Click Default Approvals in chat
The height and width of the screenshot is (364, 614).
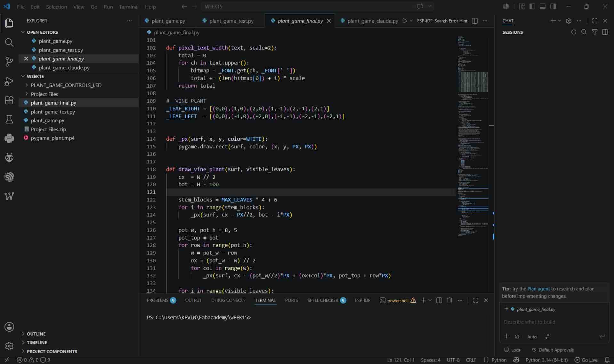tap(553, 350)
